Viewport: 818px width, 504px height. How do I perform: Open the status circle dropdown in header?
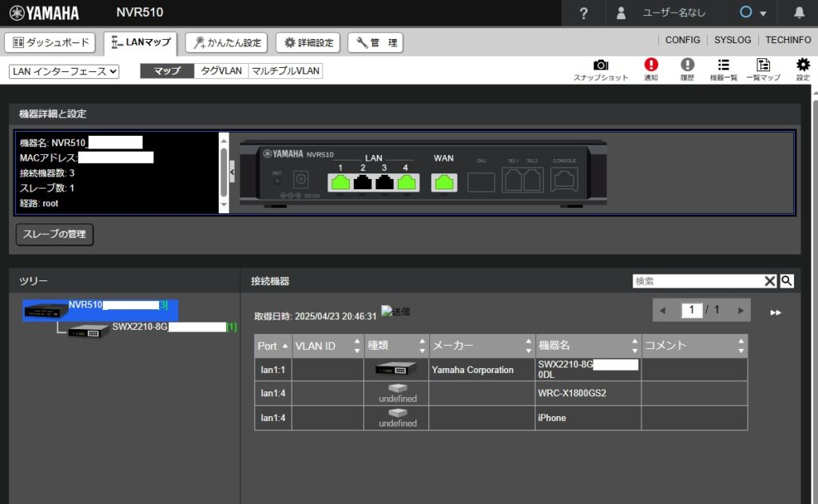tap(752, 13)
